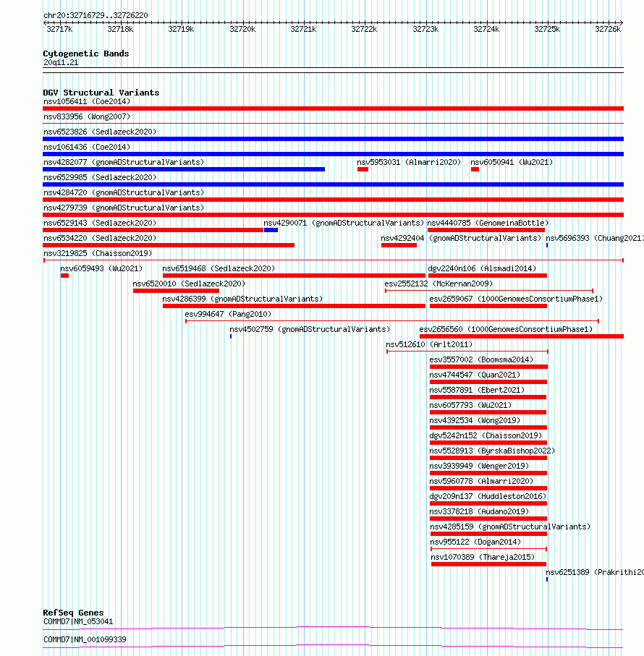The width and height of the screenshot is (644, 656).
Task: Click the nsv4285159 (gnomADStructuralVariants) label
Action: (x=510, y=527)
